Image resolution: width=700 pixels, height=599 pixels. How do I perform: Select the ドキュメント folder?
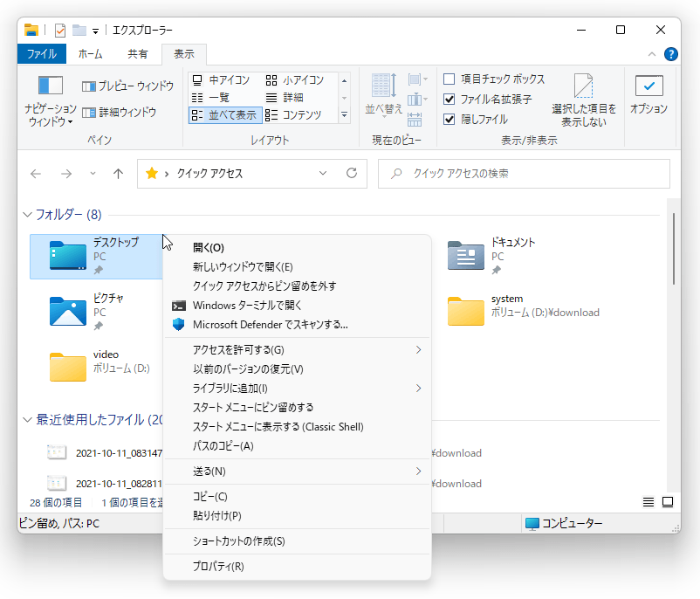click(492, 257)
